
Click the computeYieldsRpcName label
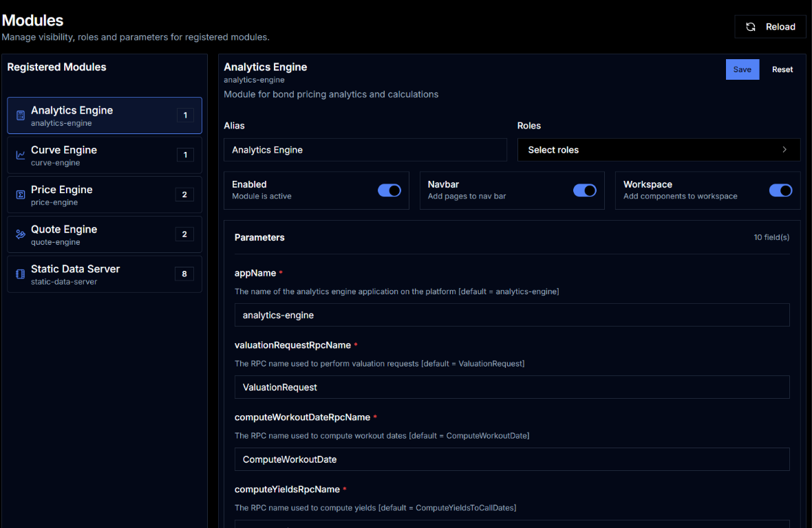click(x=288, y=489)
